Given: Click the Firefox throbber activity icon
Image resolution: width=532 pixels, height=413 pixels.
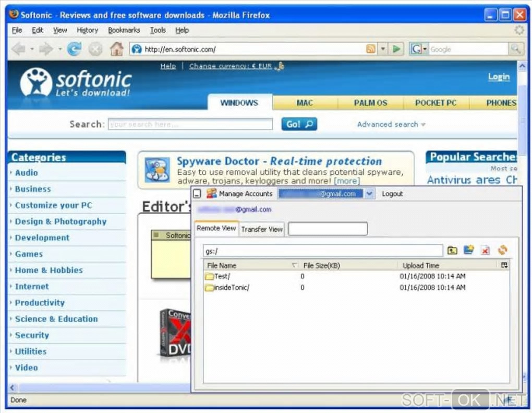Looking at the screenshot, I should 519,30.
